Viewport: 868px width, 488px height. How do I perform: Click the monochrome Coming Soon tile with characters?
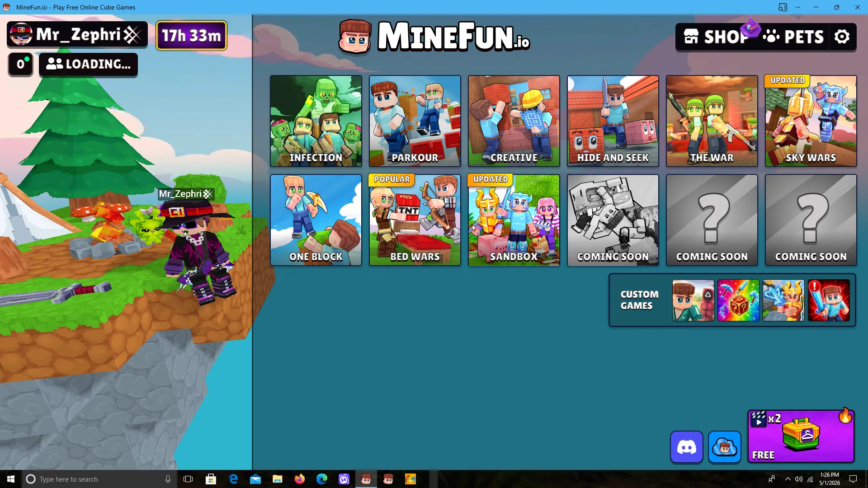coord(613,220)
